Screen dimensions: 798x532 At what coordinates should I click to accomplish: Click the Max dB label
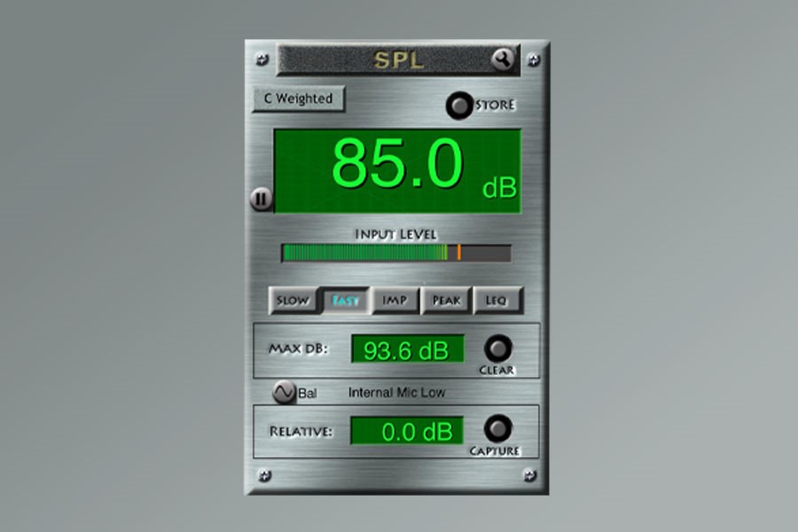[x=299, y=348]
